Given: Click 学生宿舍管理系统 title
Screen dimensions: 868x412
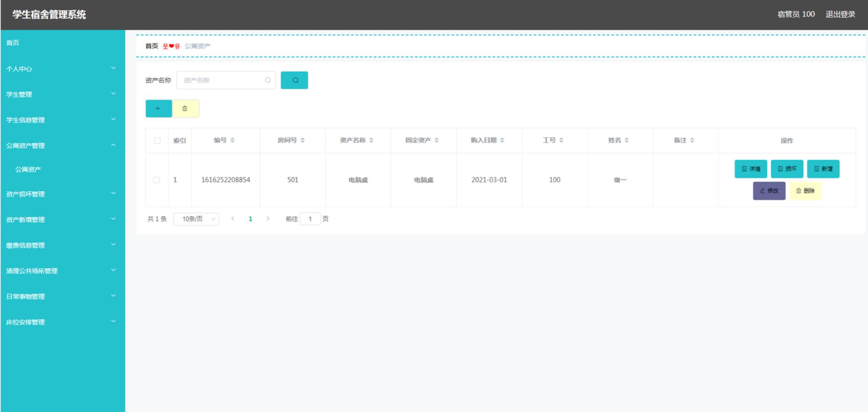Looking at the screenshot, I should click(x=49, y=14).
